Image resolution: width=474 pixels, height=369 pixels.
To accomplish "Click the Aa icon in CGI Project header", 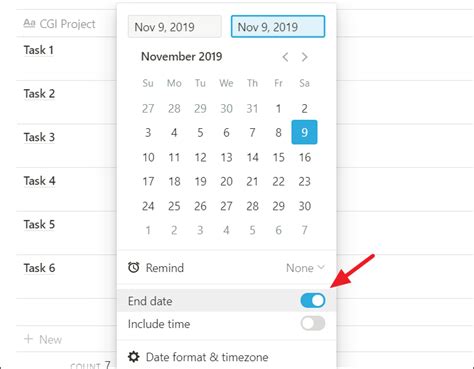I will (29, 23).
